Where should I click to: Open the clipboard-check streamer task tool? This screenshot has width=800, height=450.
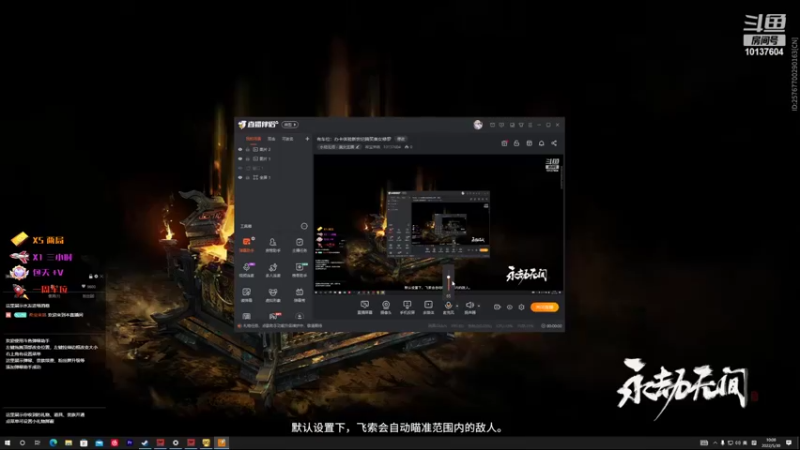click(x=299, y=244)
